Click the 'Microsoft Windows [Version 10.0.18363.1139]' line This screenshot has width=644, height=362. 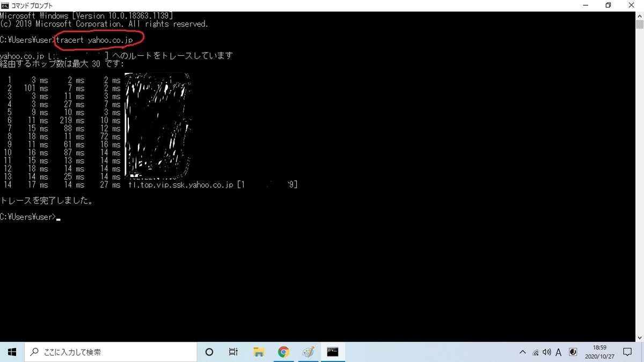click(x=86, y=16)
